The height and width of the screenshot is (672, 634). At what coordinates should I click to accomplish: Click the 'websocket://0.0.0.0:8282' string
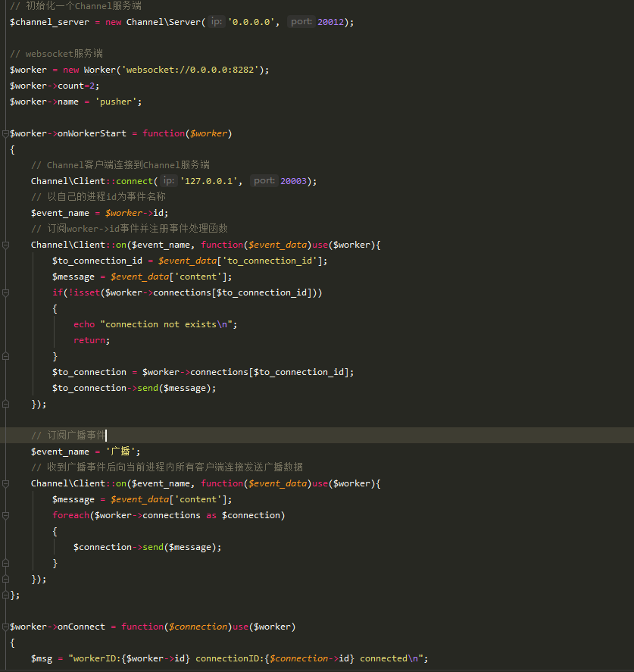coord(190,70)
